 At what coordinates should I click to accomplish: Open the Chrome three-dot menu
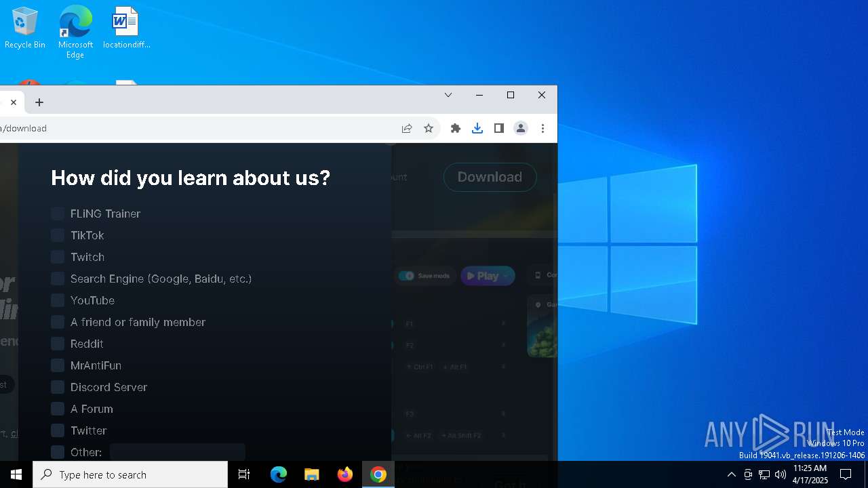coord(542,128)
